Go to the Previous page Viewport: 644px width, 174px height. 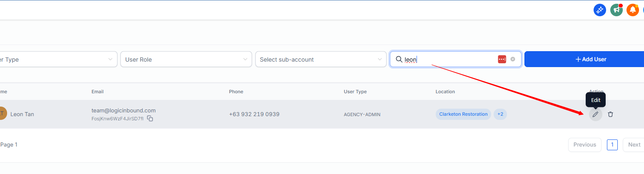[x=584, y=144]
